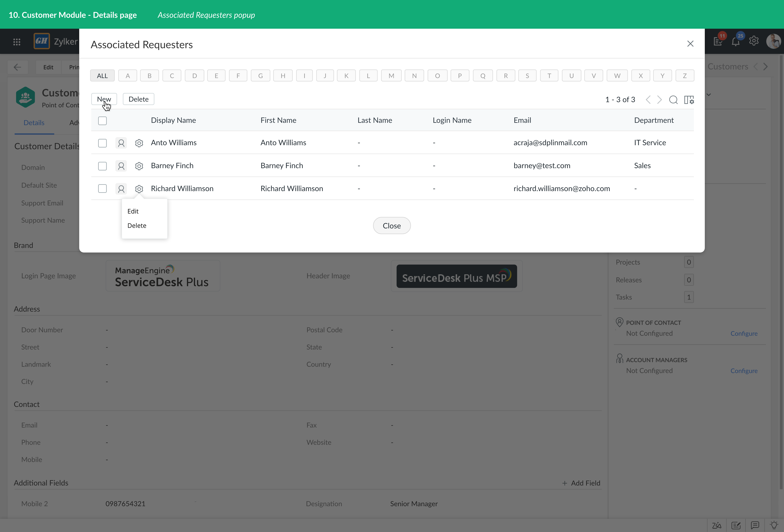
Task: Filter requesters by letter A
Action: (128, 76)
